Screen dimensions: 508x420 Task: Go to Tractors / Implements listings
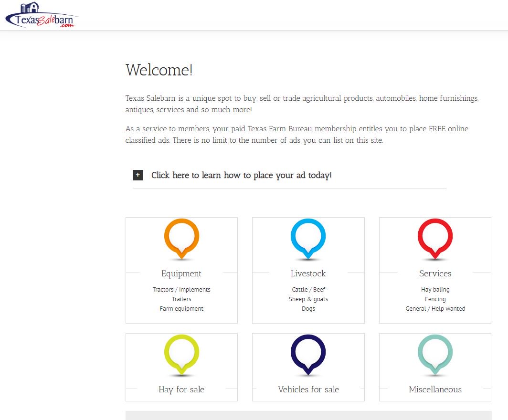point(181,290)
